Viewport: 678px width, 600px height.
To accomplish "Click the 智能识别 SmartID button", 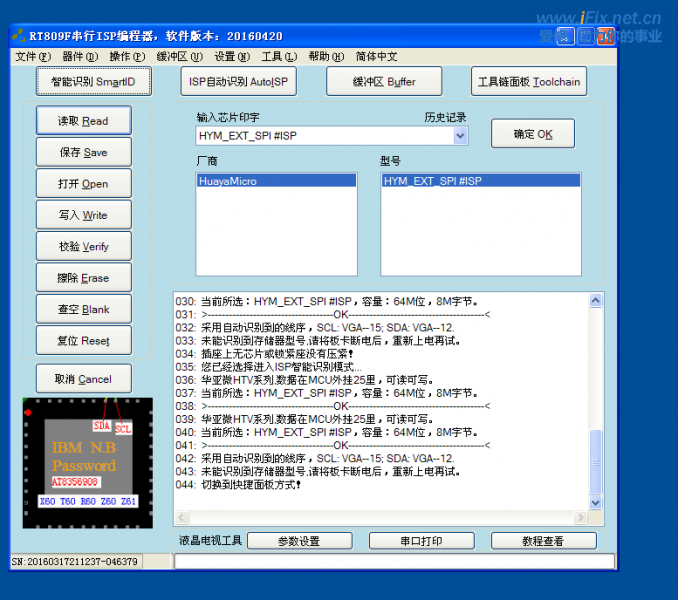I will click(x=93, y=81).
